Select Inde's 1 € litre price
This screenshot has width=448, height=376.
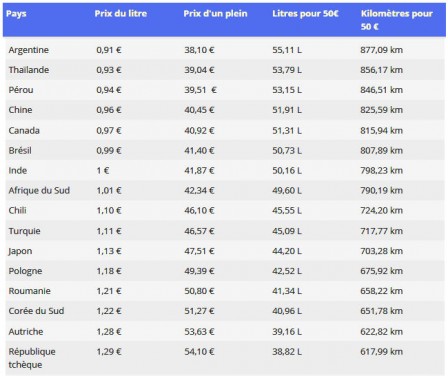[103, 170]
